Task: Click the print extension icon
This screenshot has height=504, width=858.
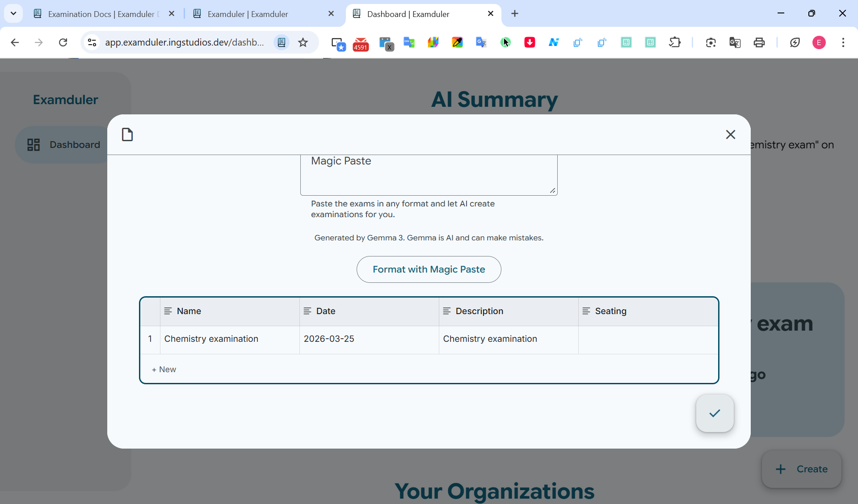Action: (759, 42)
